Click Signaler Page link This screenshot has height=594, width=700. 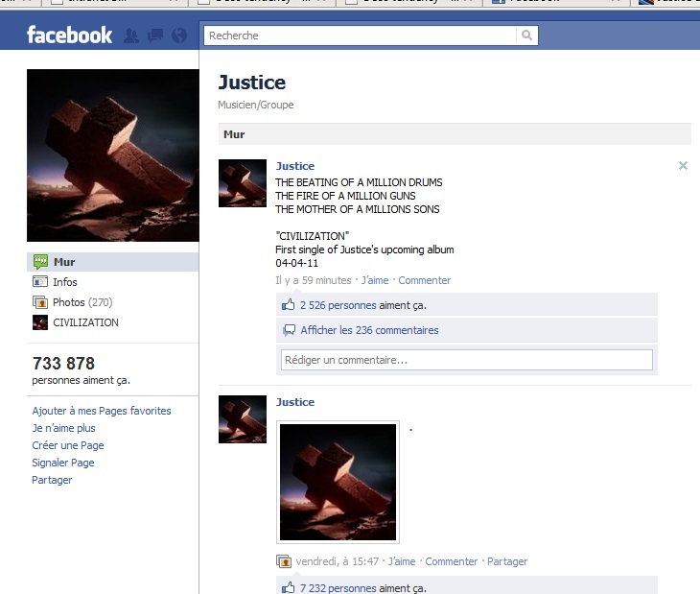63,463
